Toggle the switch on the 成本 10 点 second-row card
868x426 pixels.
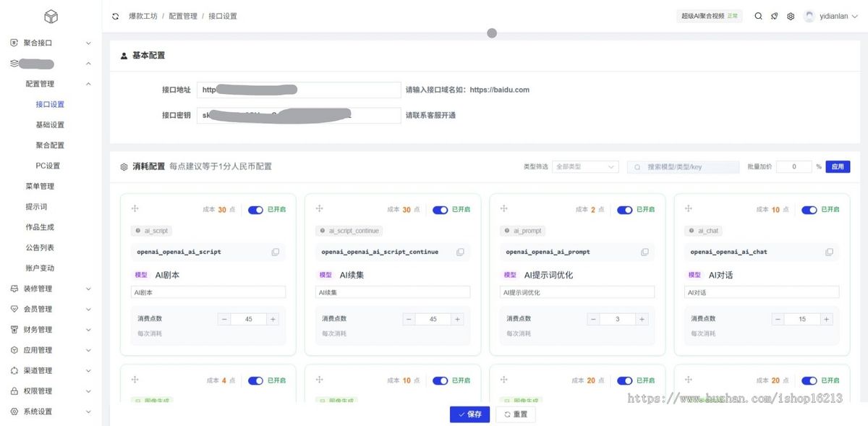click(x=440, y=380)
